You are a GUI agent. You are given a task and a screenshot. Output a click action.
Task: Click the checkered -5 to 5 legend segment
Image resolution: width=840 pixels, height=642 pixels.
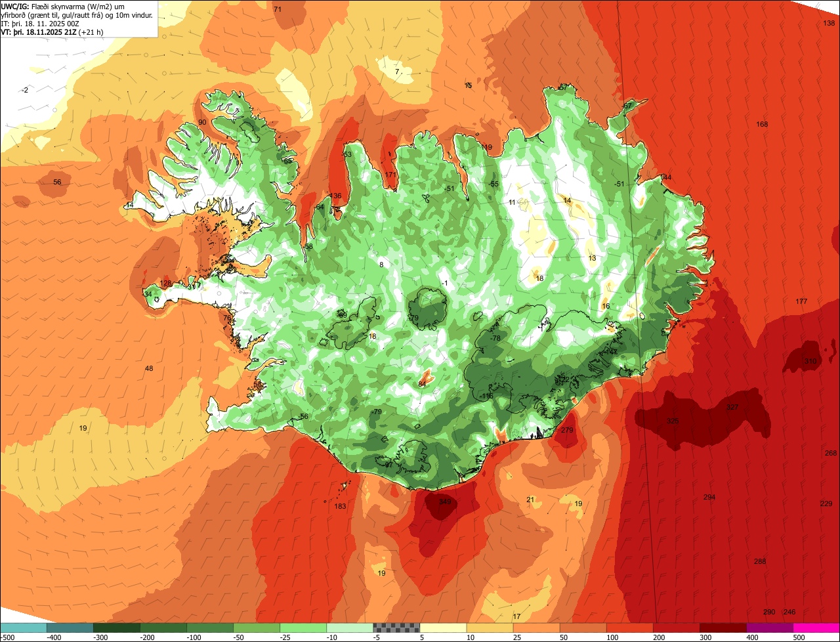[x=396, y=628]
